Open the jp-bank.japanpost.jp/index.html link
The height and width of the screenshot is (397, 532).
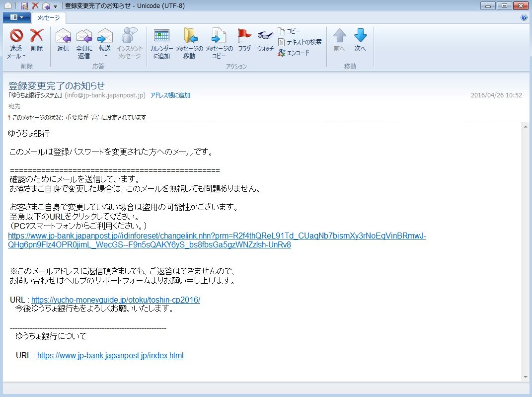110,355
